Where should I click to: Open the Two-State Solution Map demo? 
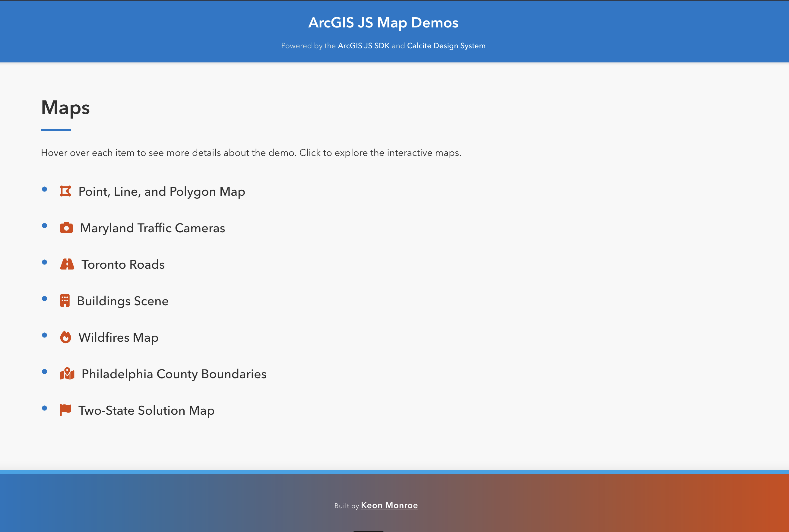146,410
